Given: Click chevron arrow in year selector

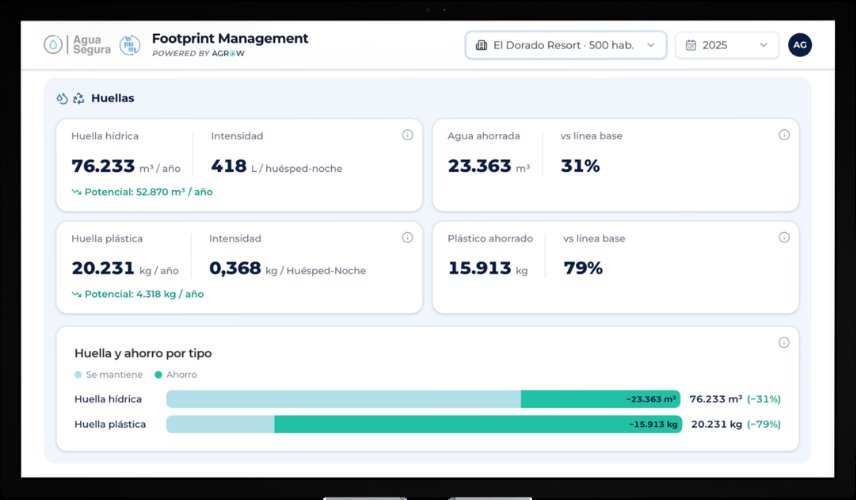Looking at the screenshot, I should 764,45.
